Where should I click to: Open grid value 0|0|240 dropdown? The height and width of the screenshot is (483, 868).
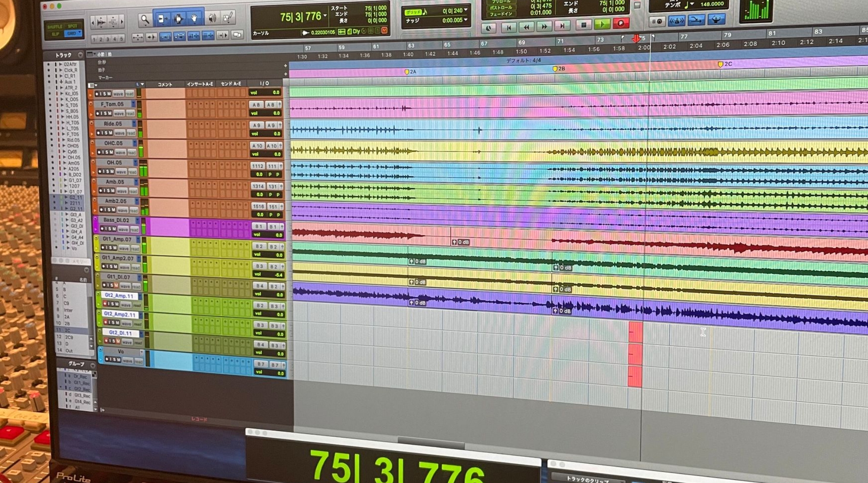(466, 10)
